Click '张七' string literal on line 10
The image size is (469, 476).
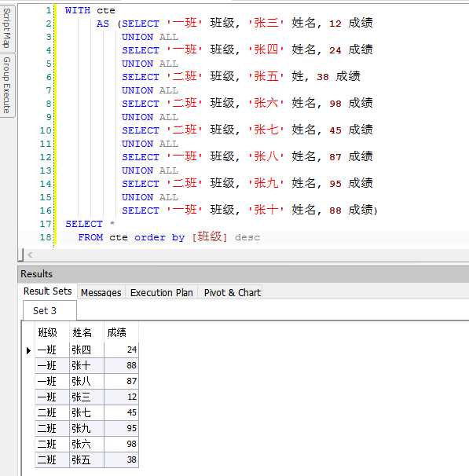click(x=266, y=130)
